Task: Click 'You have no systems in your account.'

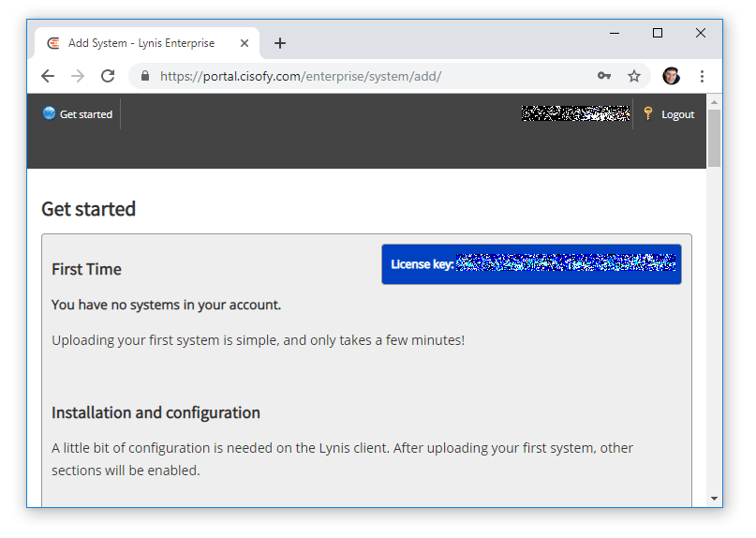Action: pos(166,305)
